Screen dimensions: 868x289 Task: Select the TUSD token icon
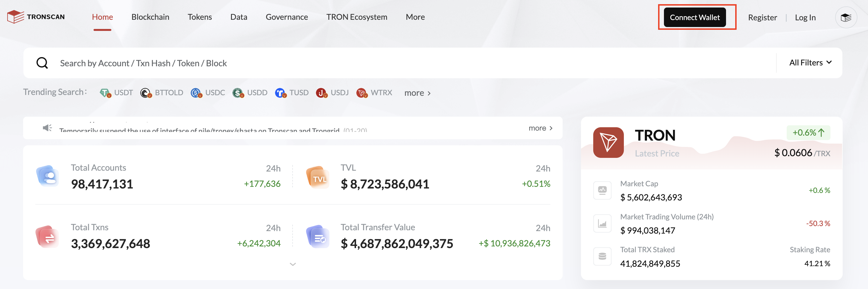(280, 93)
